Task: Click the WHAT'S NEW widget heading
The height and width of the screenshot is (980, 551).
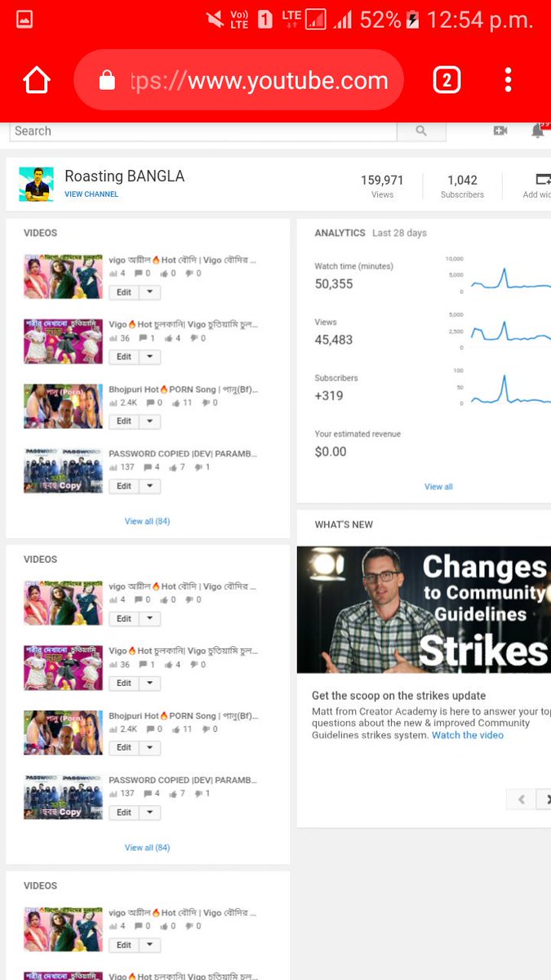Action: (x=344, y=524)
